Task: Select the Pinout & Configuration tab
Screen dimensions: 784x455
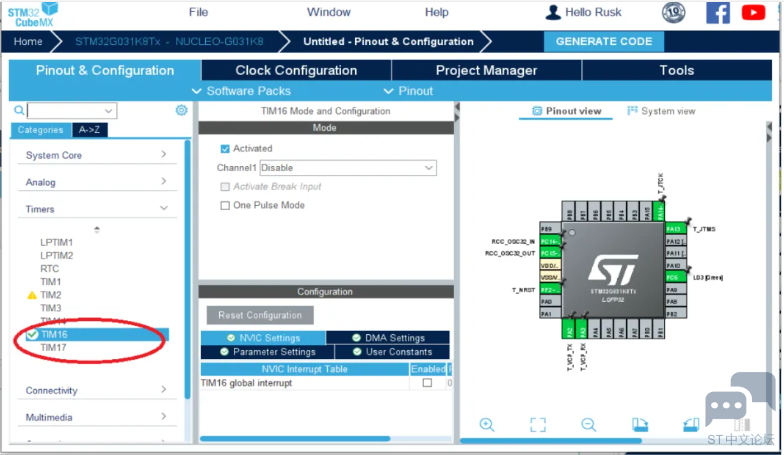Action: (x=105, y=70)
